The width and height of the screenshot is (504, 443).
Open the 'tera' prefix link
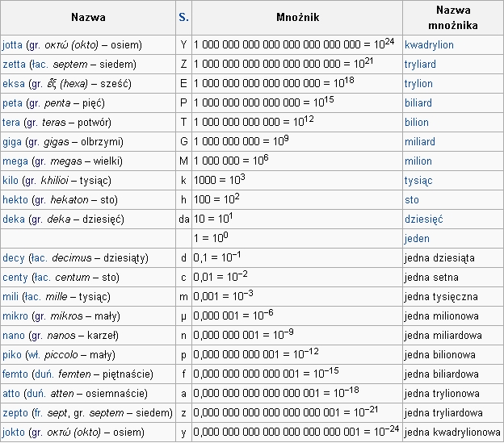click(x=11, y=123)
